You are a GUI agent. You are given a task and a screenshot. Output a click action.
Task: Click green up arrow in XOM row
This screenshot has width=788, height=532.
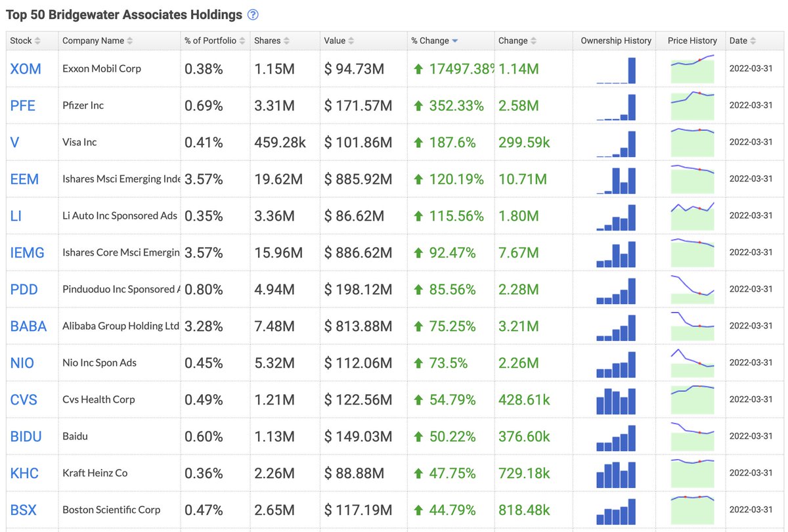pyautogui.click(x=418, y=69)
